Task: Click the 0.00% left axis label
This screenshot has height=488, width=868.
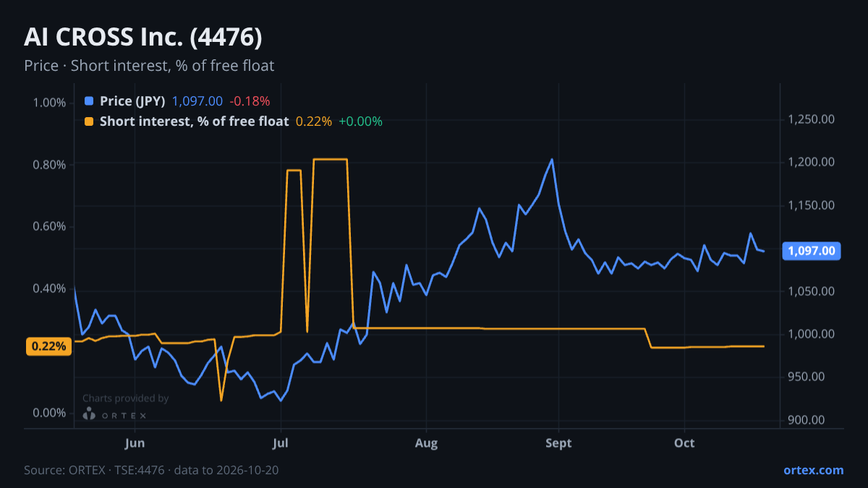Action: (49, 413)
